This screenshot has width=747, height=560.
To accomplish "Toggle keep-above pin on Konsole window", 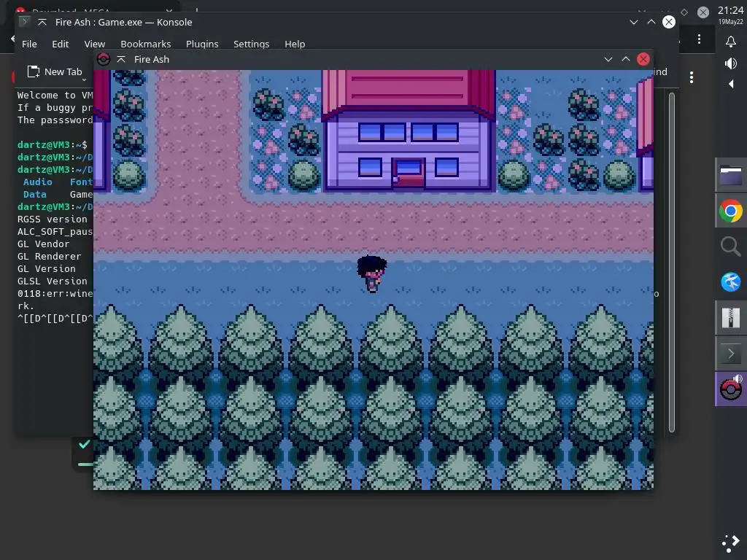I will [x=42, y=22].
